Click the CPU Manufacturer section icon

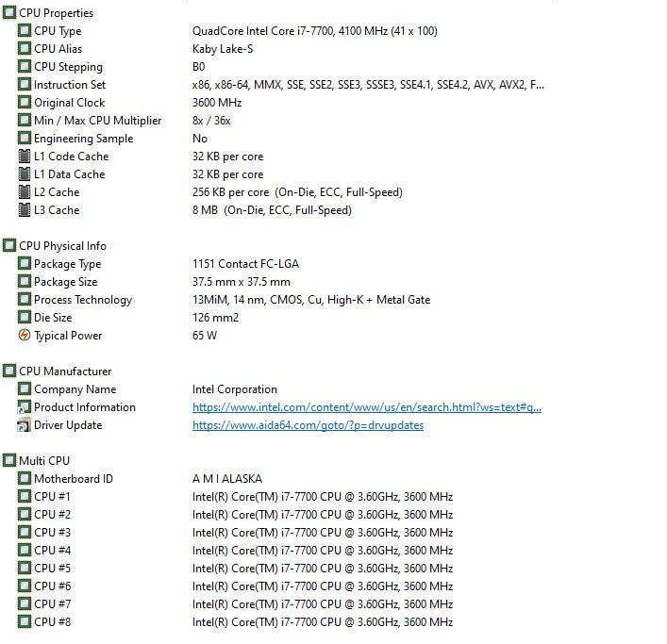click(9, 371)
